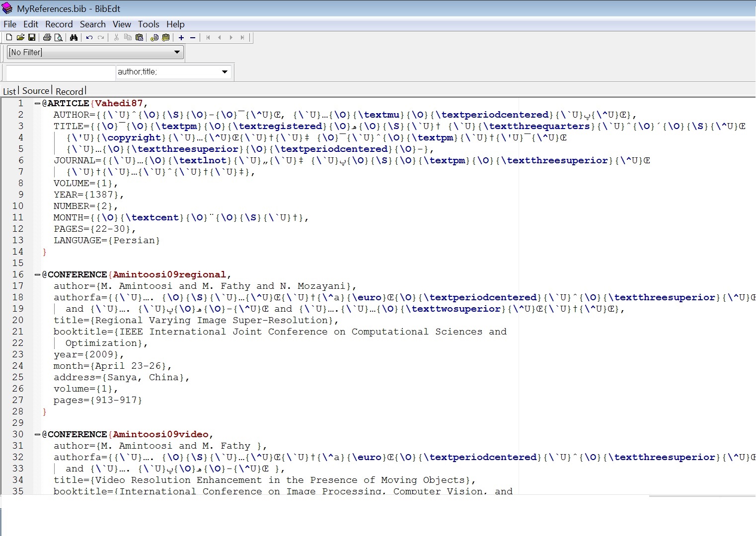Open a file with the folder icon
Image resolution: width=756 pixels, height=536 pixels.
[20, 37]
